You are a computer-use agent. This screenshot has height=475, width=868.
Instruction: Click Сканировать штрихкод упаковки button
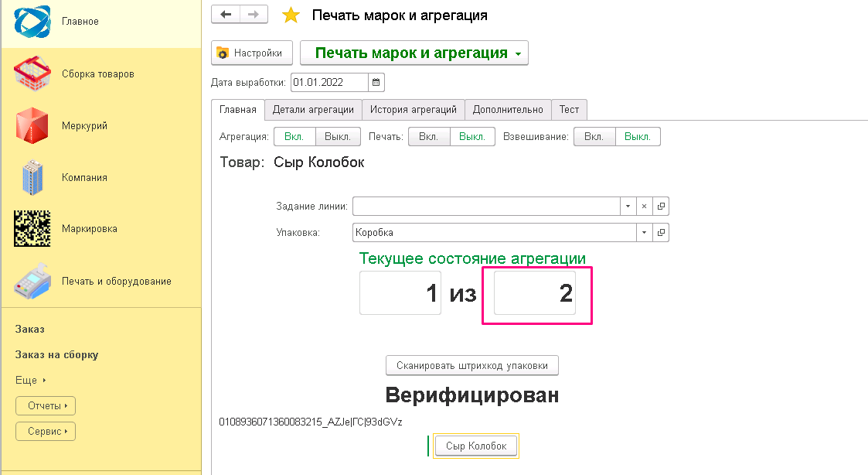point(471,365)
